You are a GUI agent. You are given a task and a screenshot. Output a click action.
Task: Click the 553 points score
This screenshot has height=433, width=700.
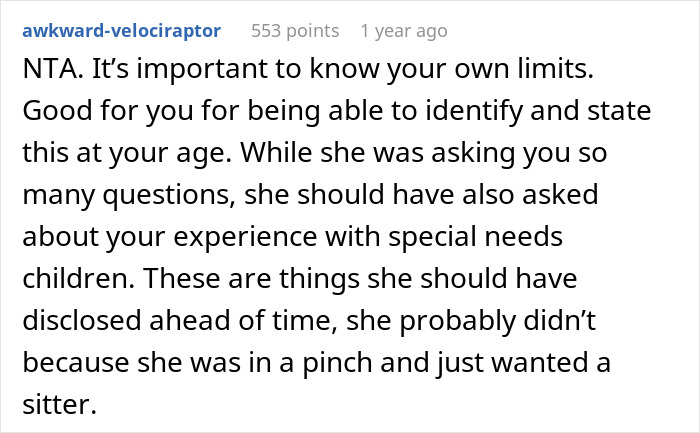click(x=295, y=31)
